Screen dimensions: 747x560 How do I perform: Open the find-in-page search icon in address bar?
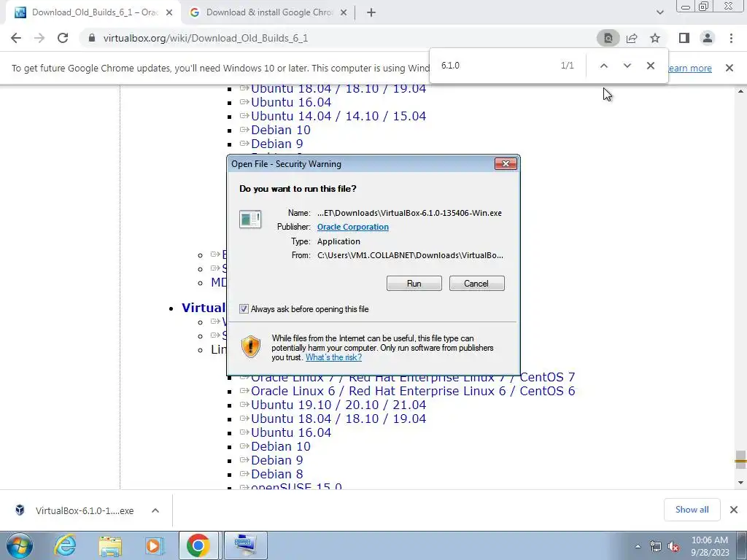tap(608, 38)
